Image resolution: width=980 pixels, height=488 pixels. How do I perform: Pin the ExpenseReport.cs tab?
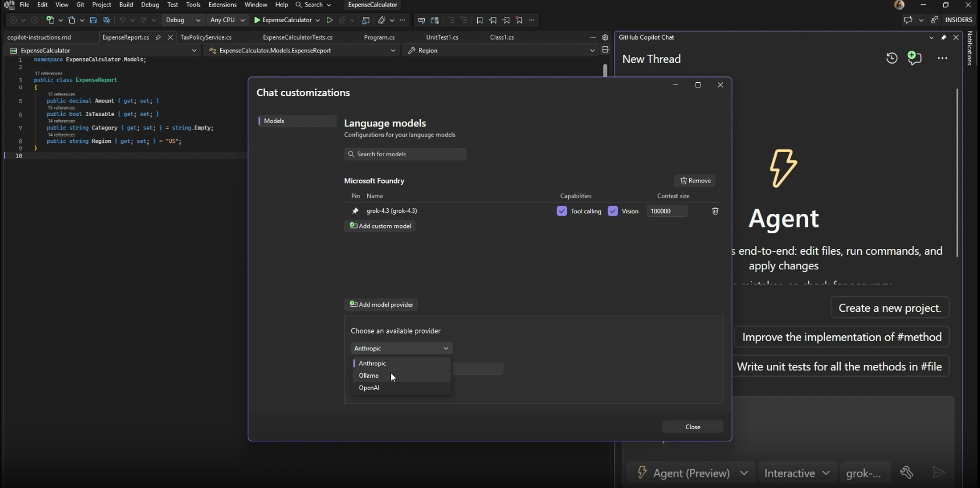coord(158,37)
